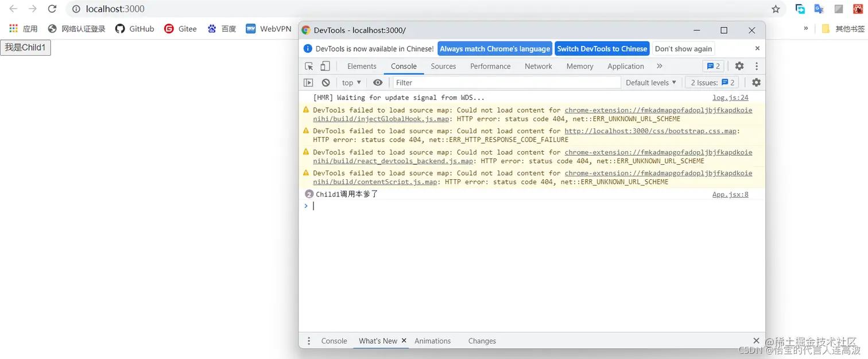Select the What's New drawer tab
The image size is (868, 359).
click(378, 341)
